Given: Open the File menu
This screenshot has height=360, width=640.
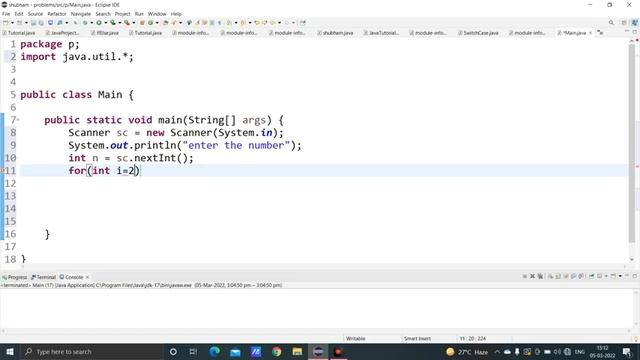Looking at the screenshot, I should (x=6, y=14).
